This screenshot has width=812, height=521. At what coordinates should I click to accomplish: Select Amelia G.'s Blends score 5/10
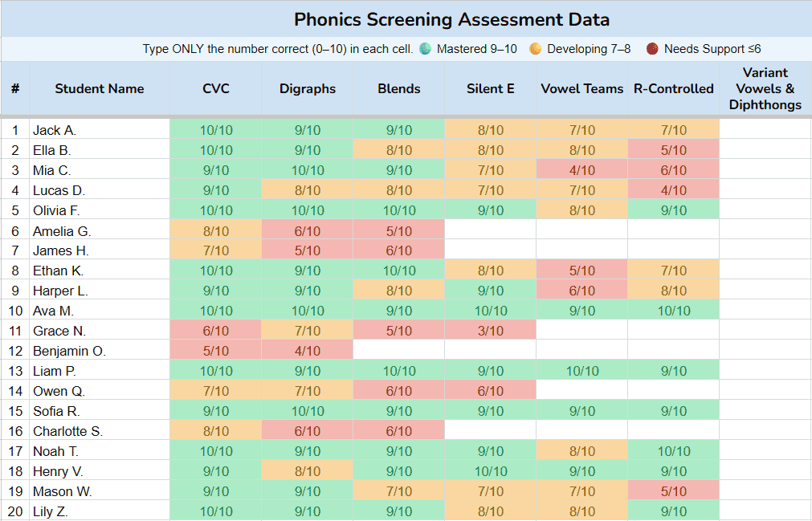click(x=398, y=230)
